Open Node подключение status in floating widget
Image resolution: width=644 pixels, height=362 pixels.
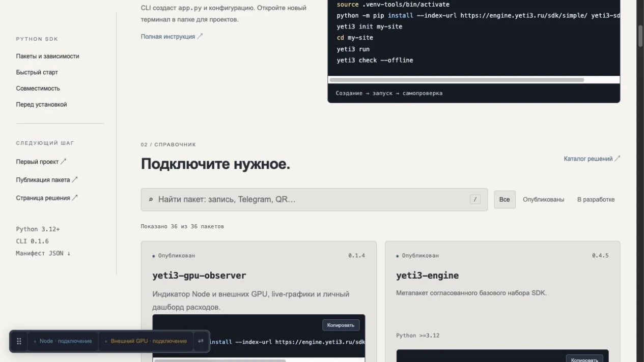[x=63, y=341]
